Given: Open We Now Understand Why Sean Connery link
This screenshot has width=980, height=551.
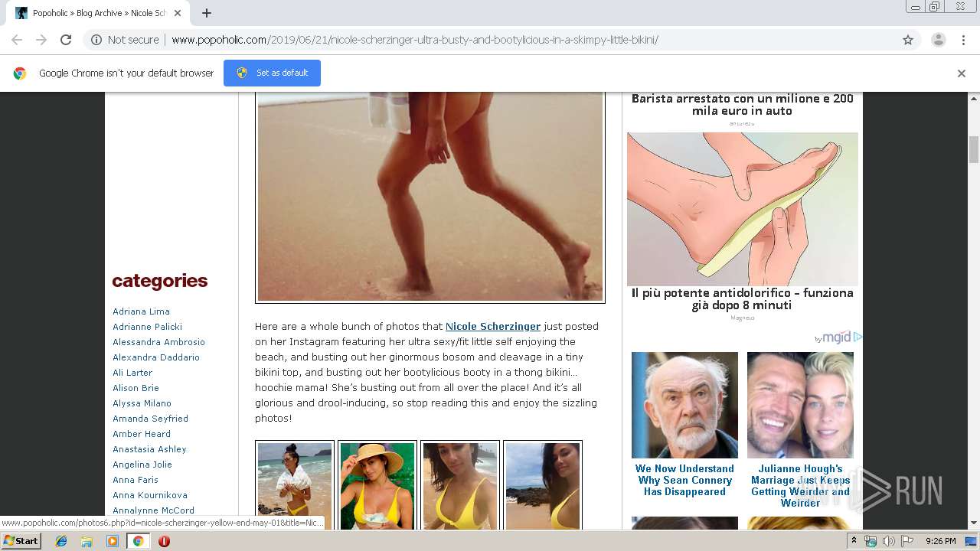Looking at the screenshot, I should [x=684, y=480].
